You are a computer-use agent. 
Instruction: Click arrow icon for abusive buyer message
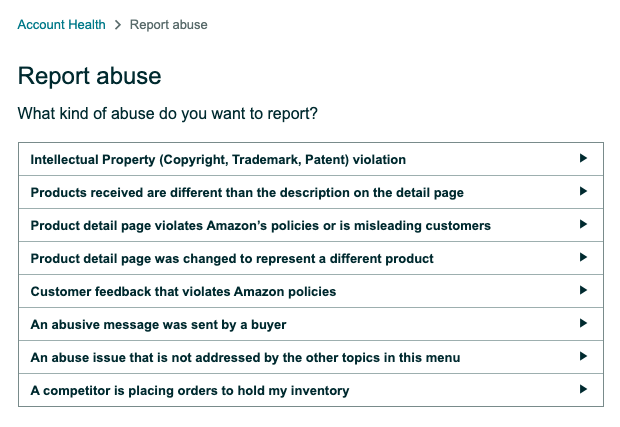click(x=583, y=324)
